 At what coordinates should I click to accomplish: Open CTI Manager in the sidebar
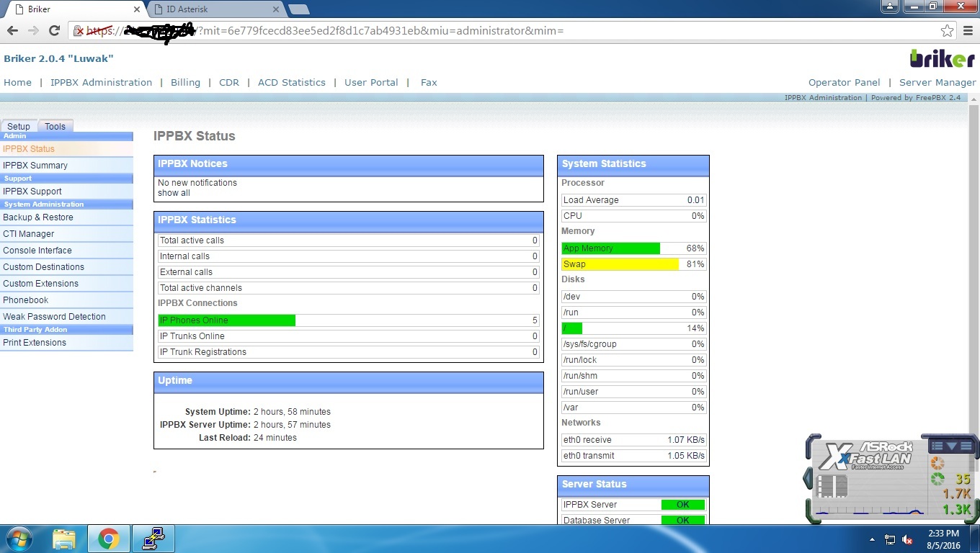click(66, 234)
